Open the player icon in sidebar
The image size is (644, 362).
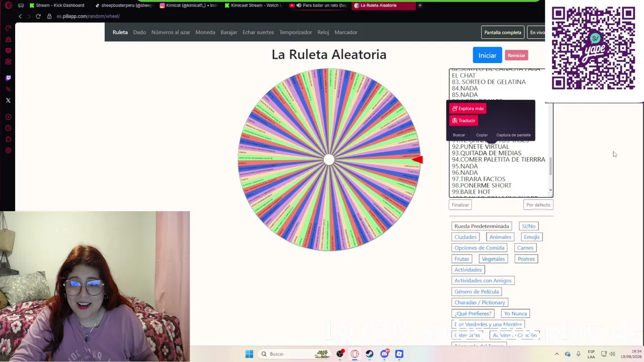click(8, 117)
